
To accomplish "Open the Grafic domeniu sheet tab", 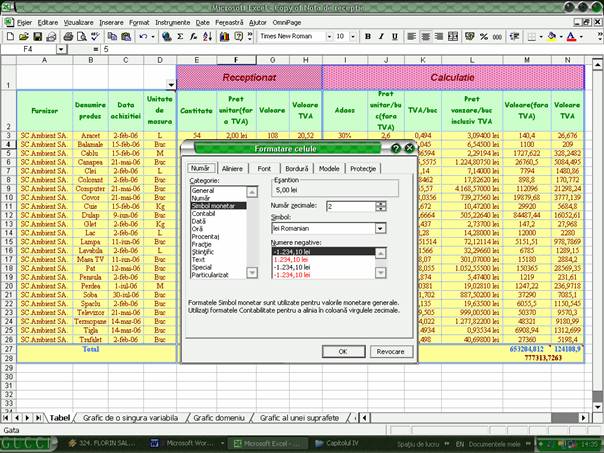I will (x=219, y=418).
